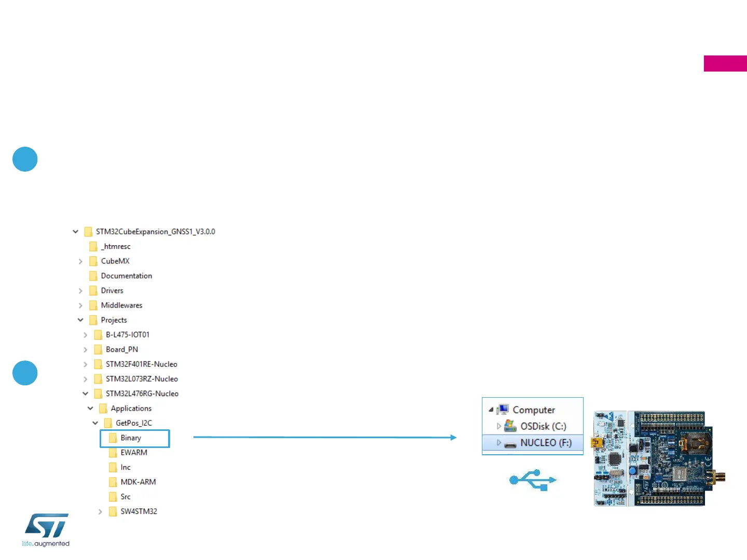The image size is (747, 560).
Task: Collapse the Applications folder
Action: pyautogui.click(x=90, y=409)
